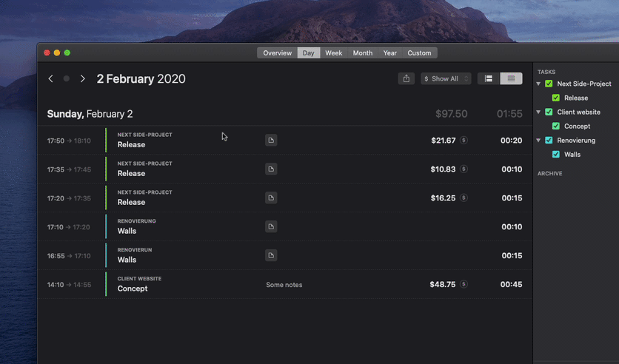Click the 00:20 duration value
Viewport: 619px width, 364px height.
[x=511, y=141]
